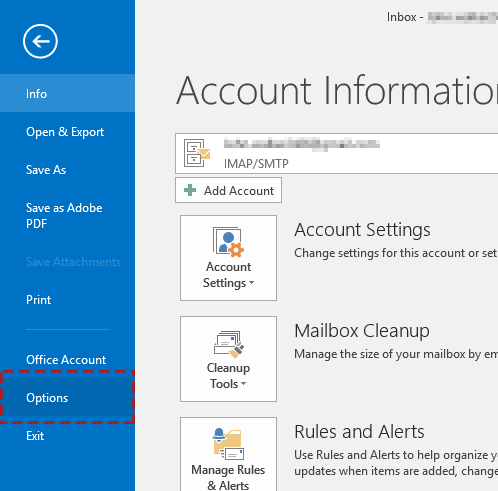
Task: Click the Account Information heading
Action: [x=337, y=91]
